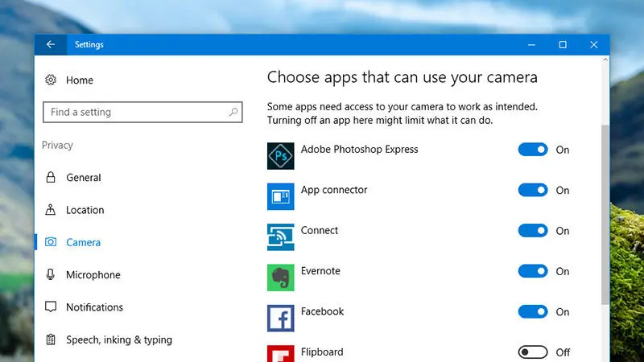Click the Facebook app icon
The image size is (644, 362).
(x=280, y=318)
